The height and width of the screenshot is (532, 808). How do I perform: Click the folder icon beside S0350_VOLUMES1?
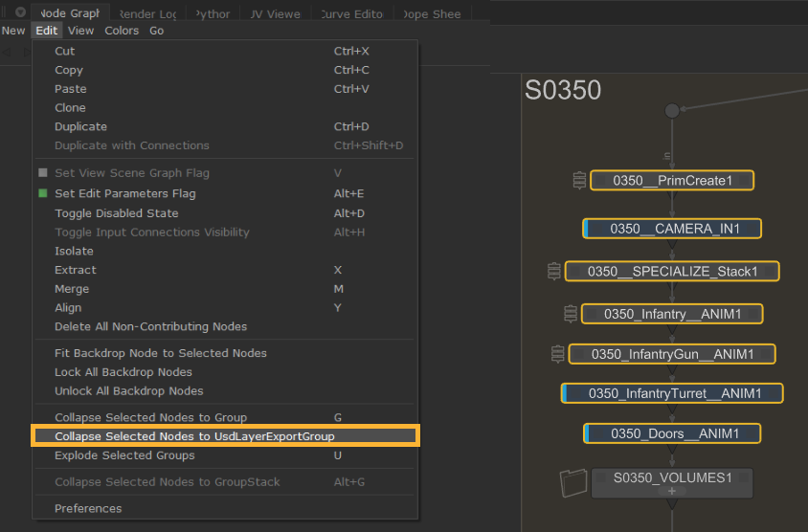pos(572,483)
